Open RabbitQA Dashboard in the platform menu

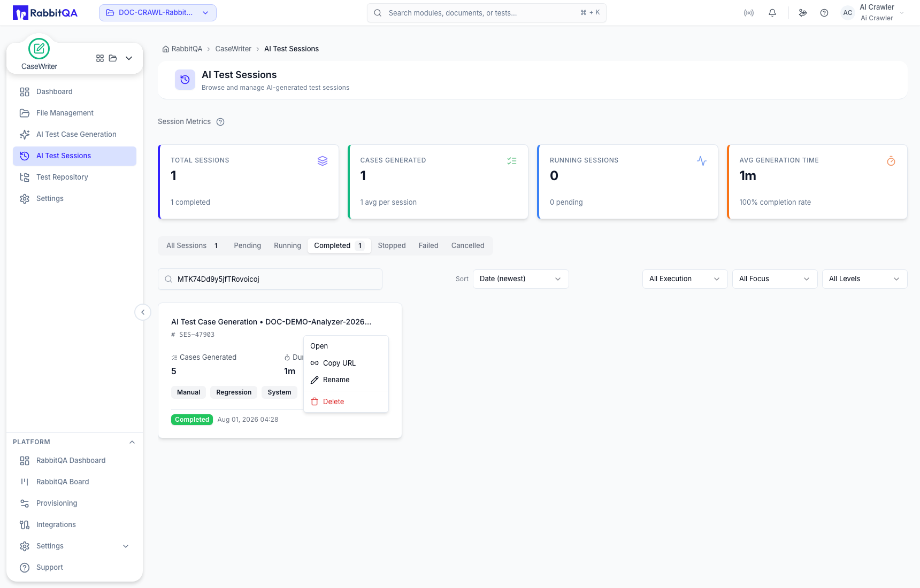[x=75, y=461]
